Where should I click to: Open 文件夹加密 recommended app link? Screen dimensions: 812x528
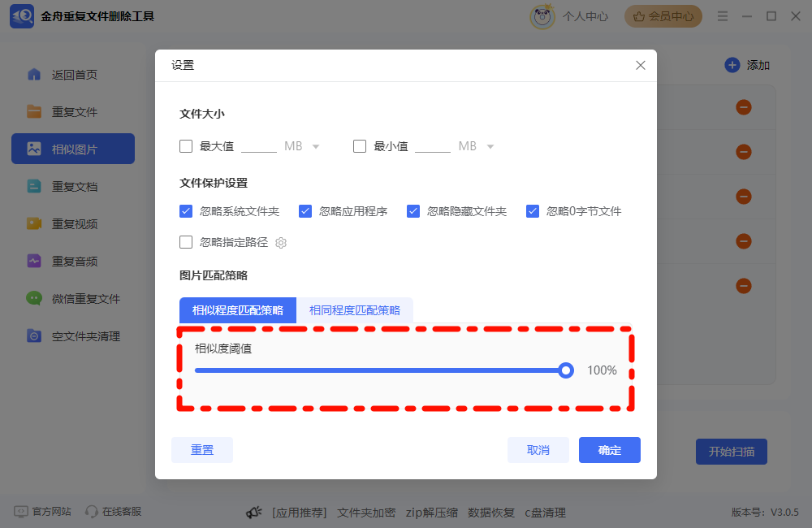tap(366, 513)
